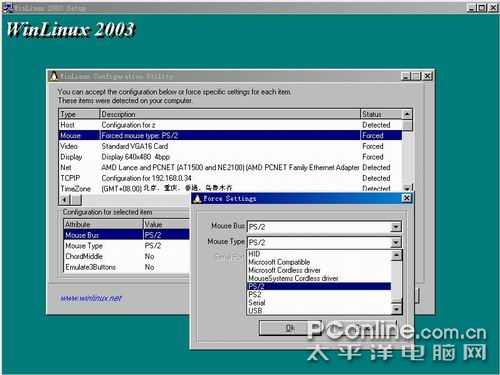Select Microsoft Cordless driver option

tap(319, 270)
